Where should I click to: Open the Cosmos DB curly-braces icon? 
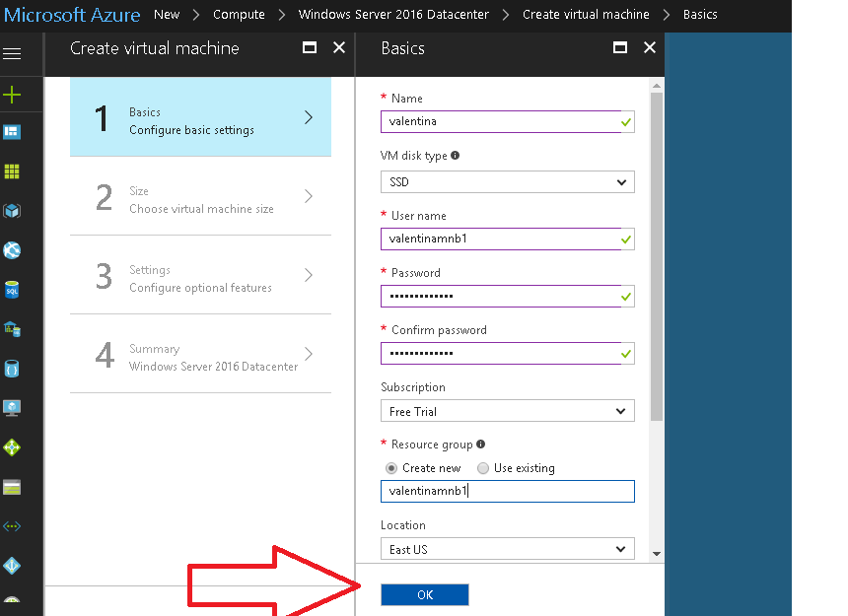[x=12, y=369]
